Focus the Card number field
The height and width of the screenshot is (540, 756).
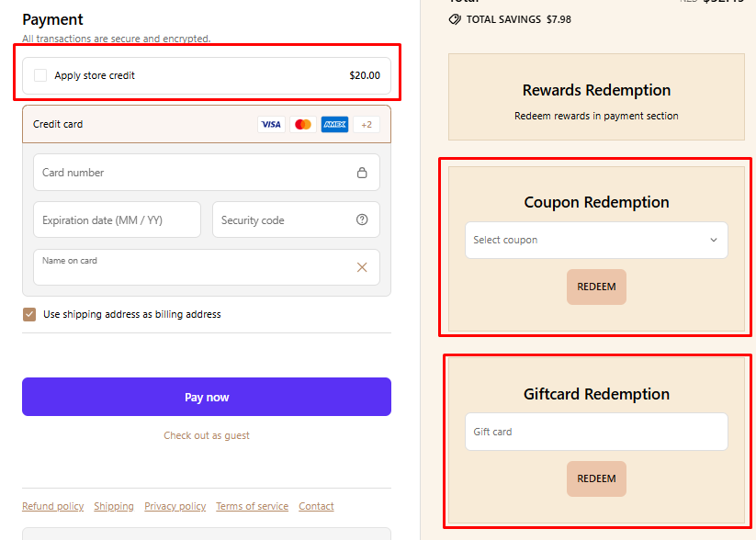point(193,173)
